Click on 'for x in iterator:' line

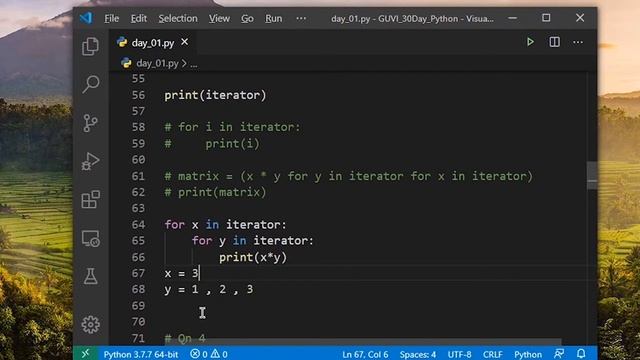(225, 224)
